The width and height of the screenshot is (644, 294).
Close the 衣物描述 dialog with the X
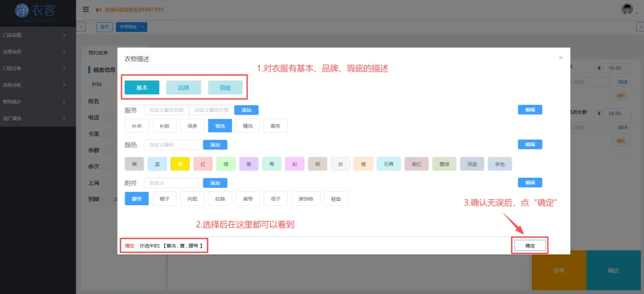pos(560,58)
